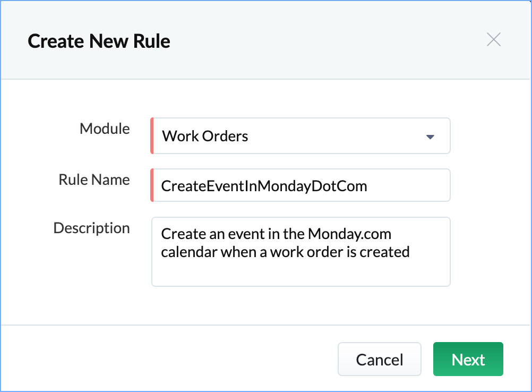Click the red required marker on Rule Name
This screenshot has height=392, width=532.
152,185
